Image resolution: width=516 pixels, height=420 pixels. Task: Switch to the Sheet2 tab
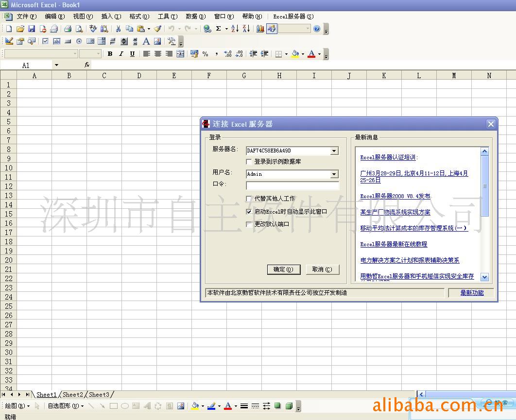[x=73, y=395]
